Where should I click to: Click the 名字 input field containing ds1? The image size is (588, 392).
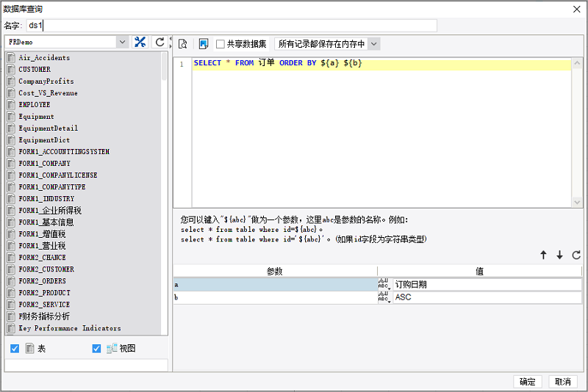[x=232, y=26]
